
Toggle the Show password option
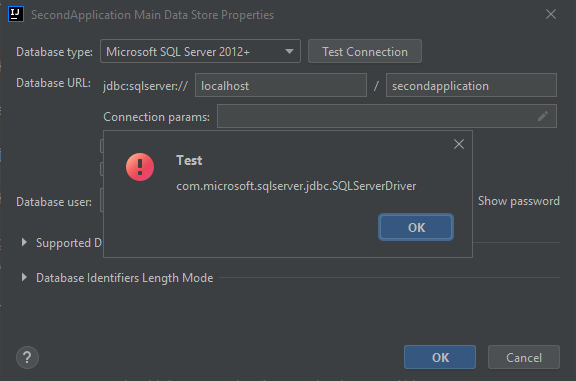point(518,201)
